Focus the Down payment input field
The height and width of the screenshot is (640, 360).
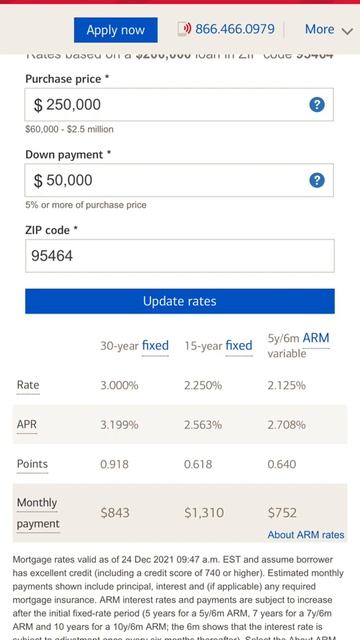(179, 180)
